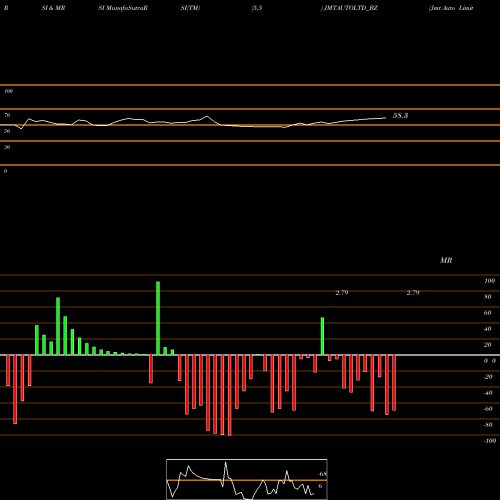This screenshot has width=500, height=500.
Task: Click the MR axis label -100
Action: (490, 441)
